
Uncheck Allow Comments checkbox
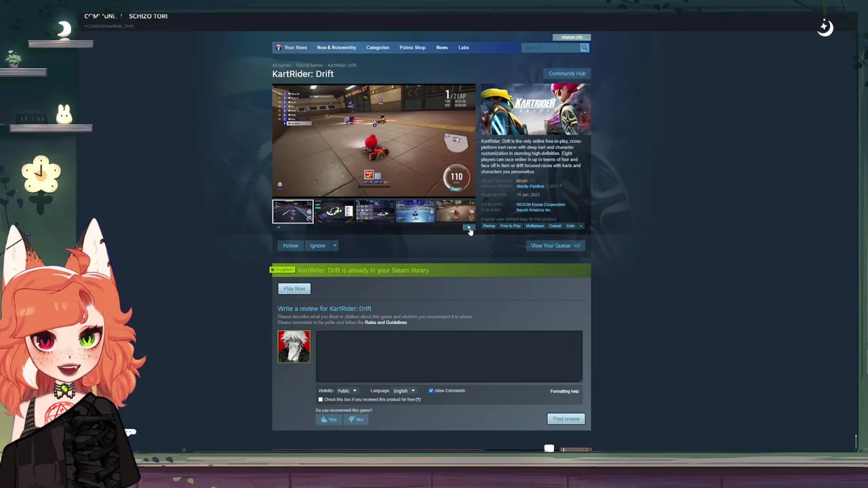tap(431, 390)
